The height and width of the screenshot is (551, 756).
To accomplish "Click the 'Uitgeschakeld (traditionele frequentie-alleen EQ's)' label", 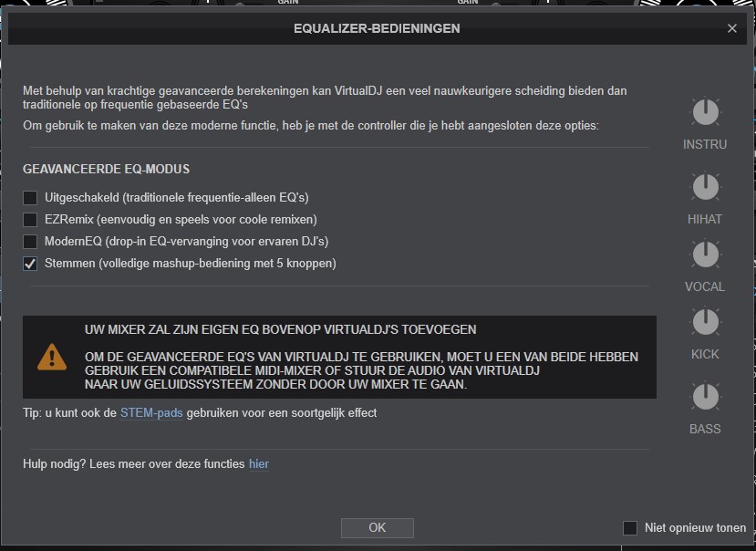I will (177, 198).
